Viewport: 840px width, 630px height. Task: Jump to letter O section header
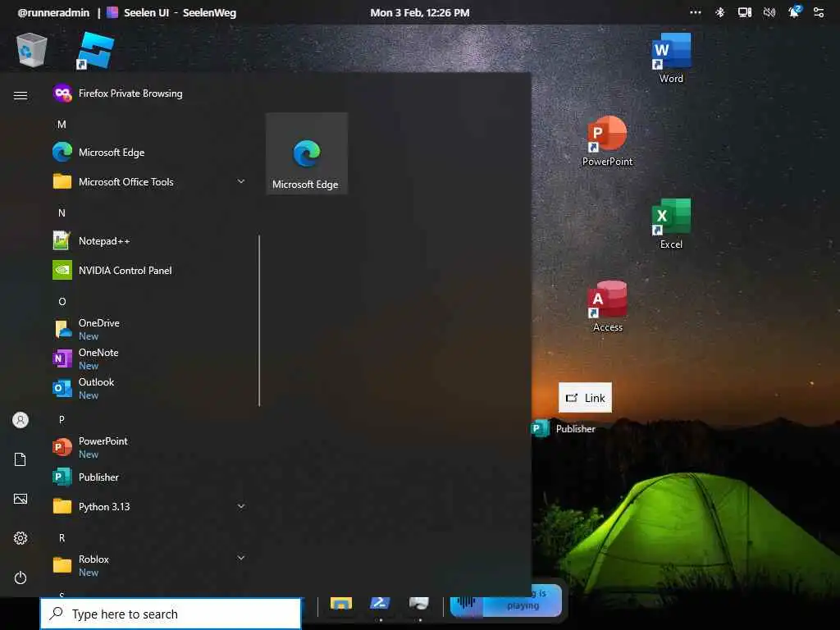pos(62,302)
